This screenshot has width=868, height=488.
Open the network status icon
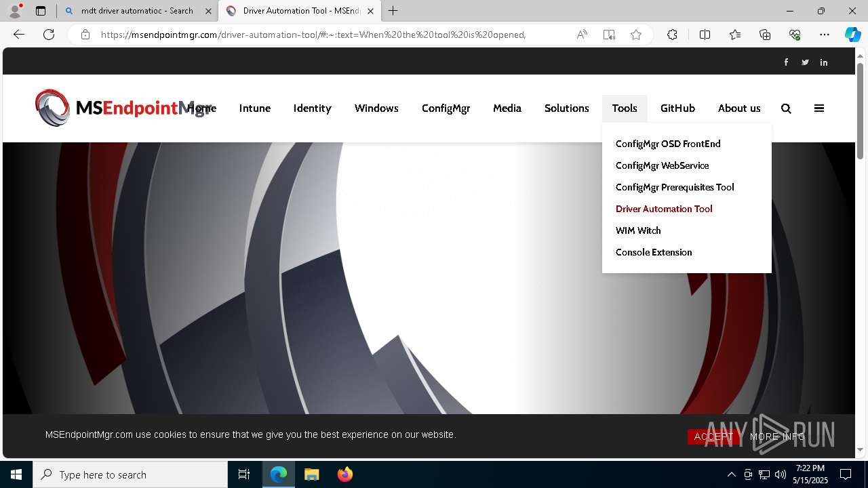tap(764, 474)
